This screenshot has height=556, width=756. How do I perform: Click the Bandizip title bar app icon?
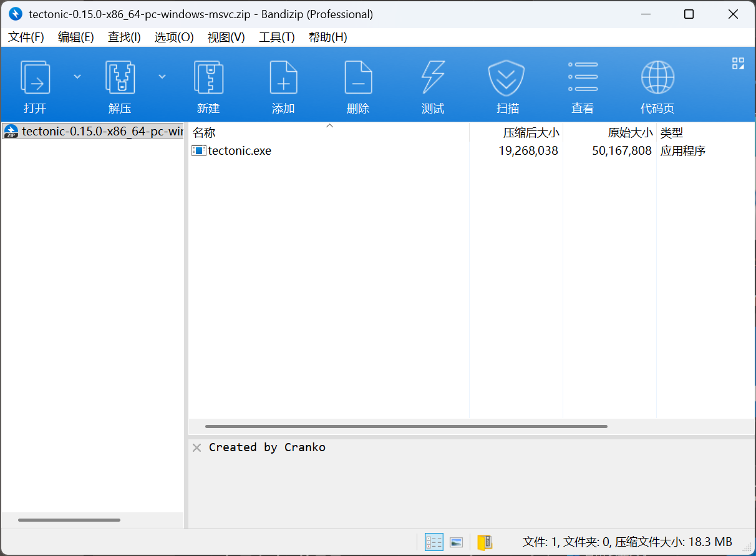16,14
